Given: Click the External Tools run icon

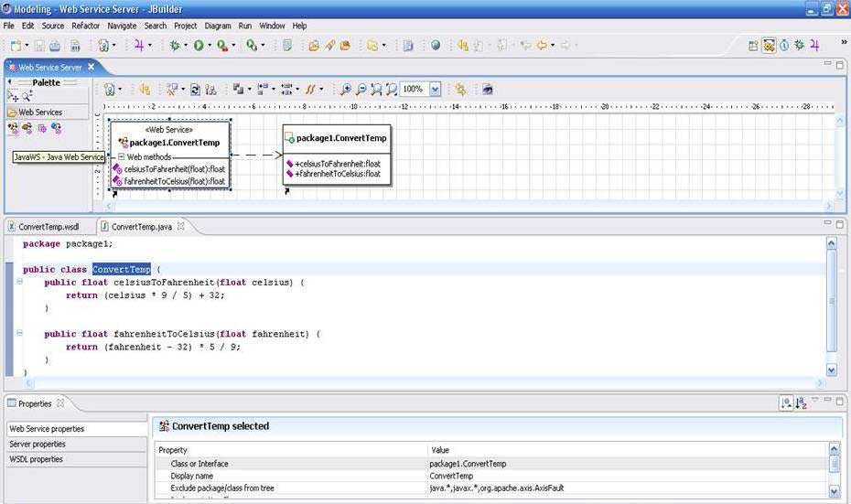Looking at the screenshot, I should point(251,46).
